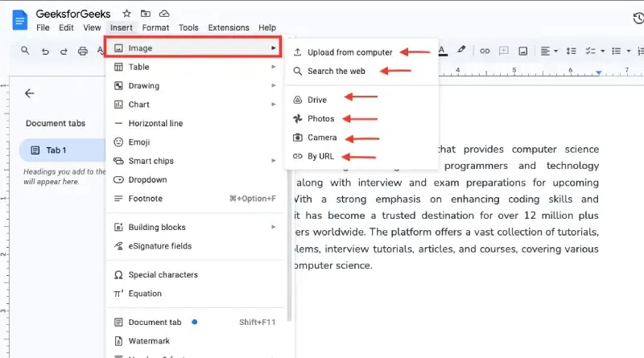Click the search magnifier in toolbar
Image resolution: width=644 pixels, height=358 pixels.
pos(25,51)
